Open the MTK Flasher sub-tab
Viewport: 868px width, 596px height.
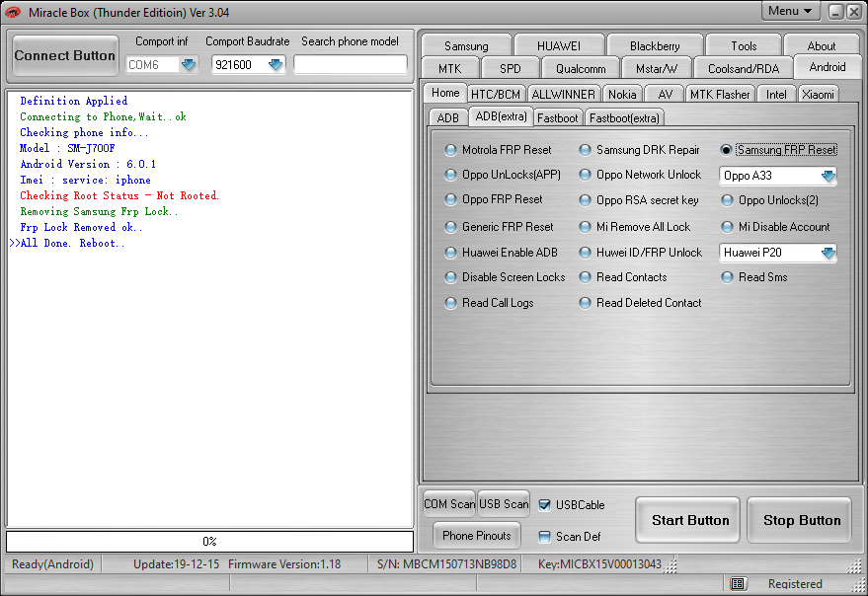click(720, 95)
